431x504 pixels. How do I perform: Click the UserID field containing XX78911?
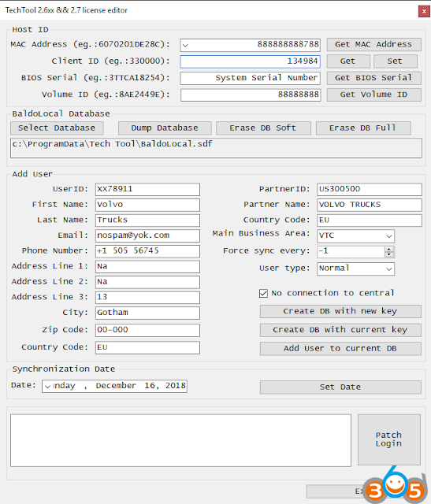pyautogui.click(x=147, y=189)
